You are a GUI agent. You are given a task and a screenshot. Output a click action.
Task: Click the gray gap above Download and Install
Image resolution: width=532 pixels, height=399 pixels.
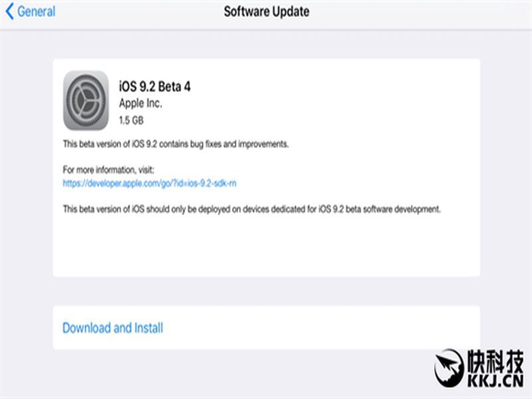click(267, 291)
